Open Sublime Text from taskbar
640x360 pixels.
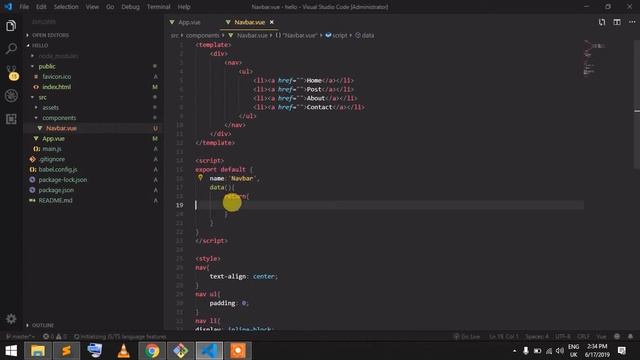tap(66, 351)
